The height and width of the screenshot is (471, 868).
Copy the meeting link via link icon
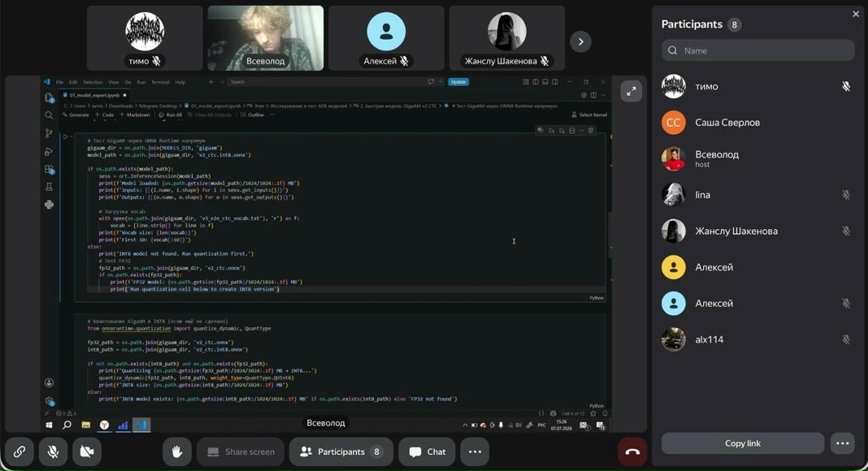[x=19, y=452]
